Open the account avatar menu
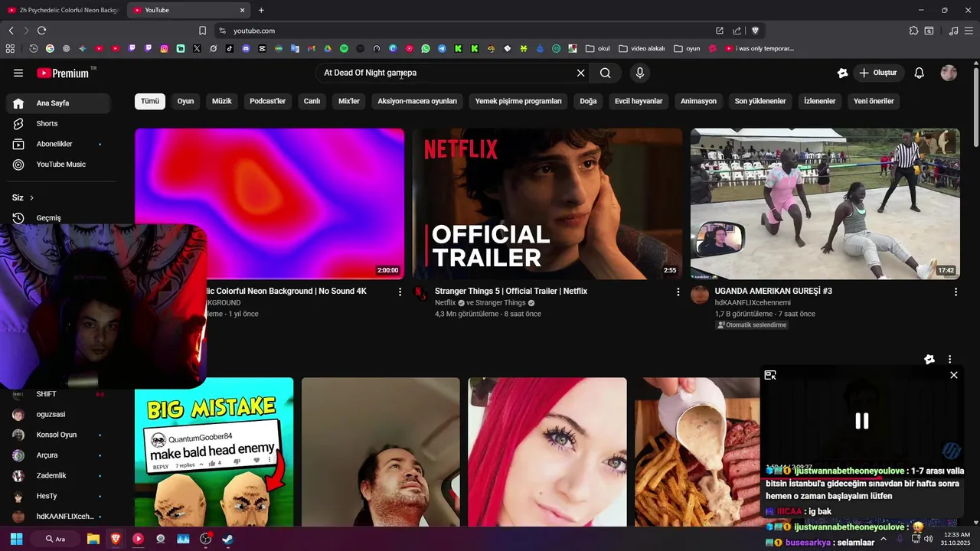Viewport: 980px width, 551px height. click(949, 73)
